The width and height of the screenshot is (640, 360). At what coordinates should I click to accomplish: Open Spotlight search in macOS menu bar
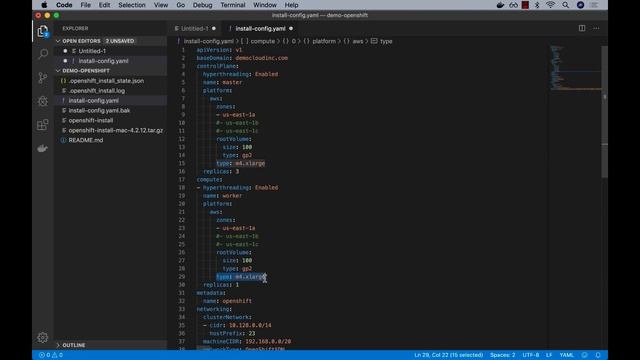pyautogui.click(x=565, y=5)
